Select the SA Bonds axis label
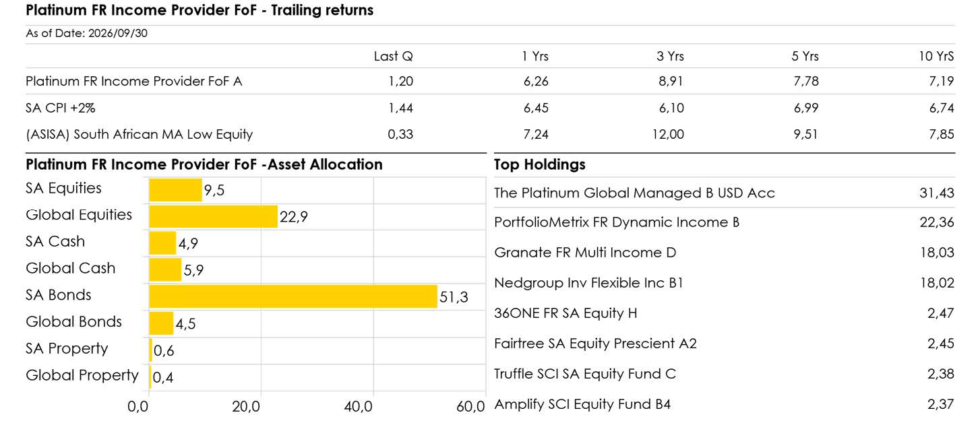980x421 pixels. tap(59, 295)
